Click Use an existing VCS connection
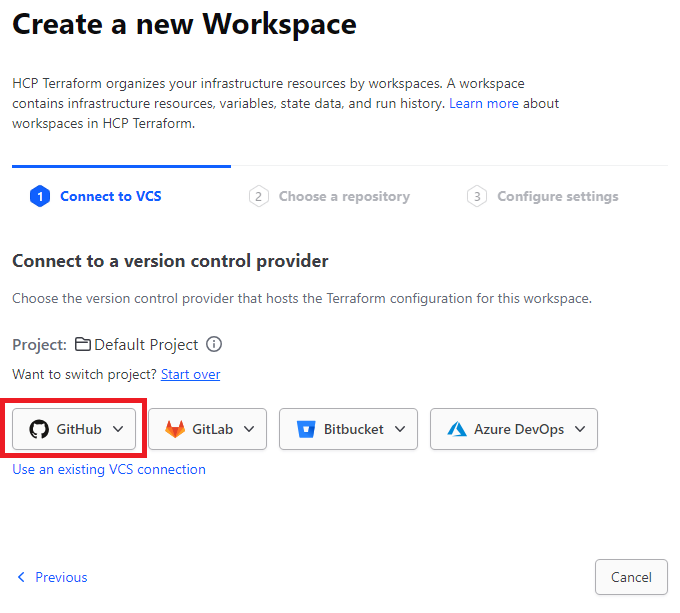 [109, 469]
